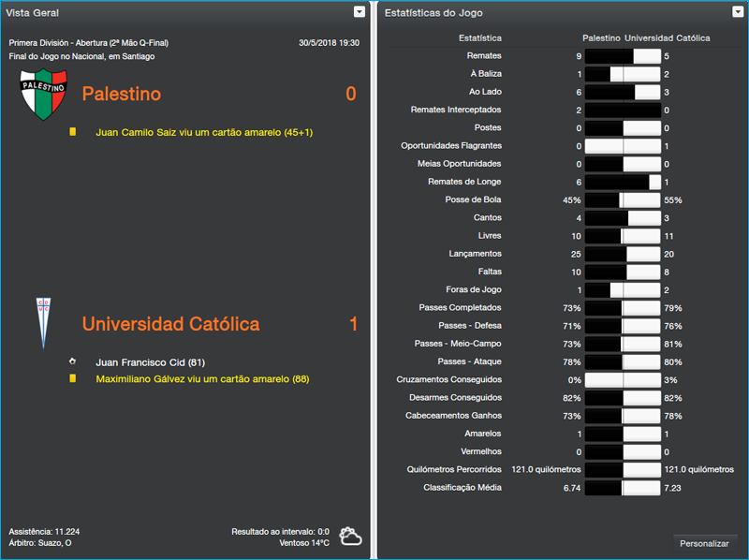
Task: Expand the panel selector on the statistics panel
Action: coord(736,12)
